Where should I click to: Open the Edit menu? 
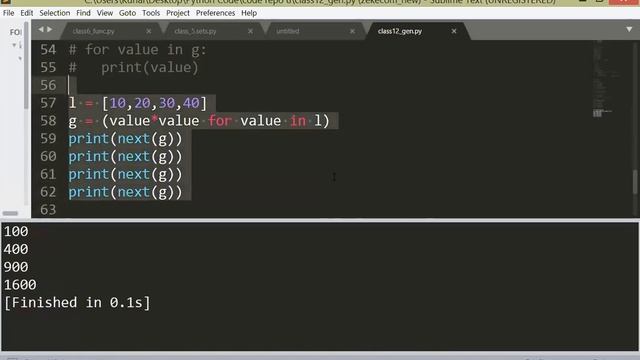[x=27, y=13]
